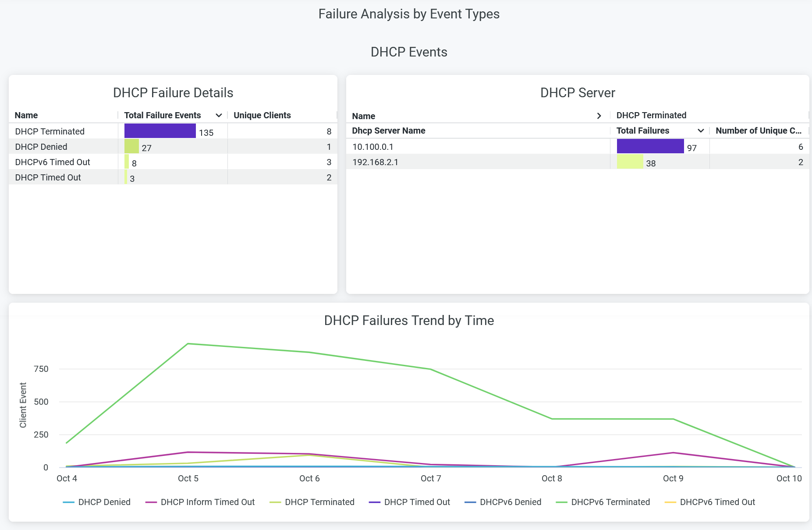Click the Oct 5 axis label

(x=188, y=478)
